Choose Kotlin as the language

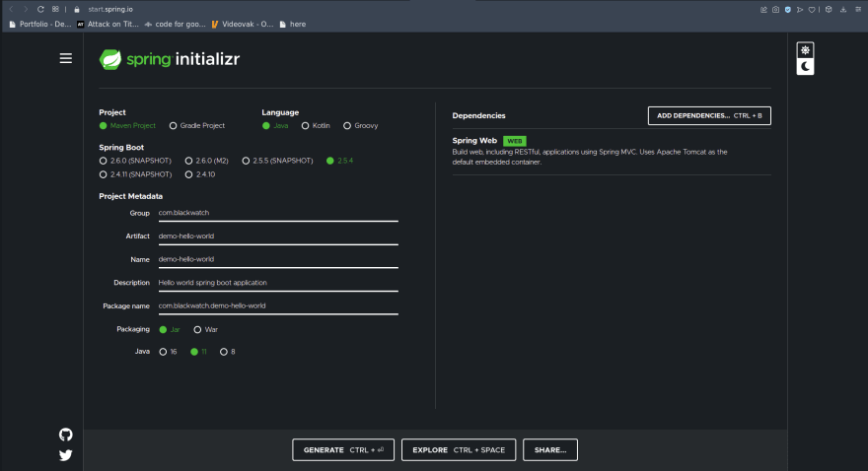[316, 126]
